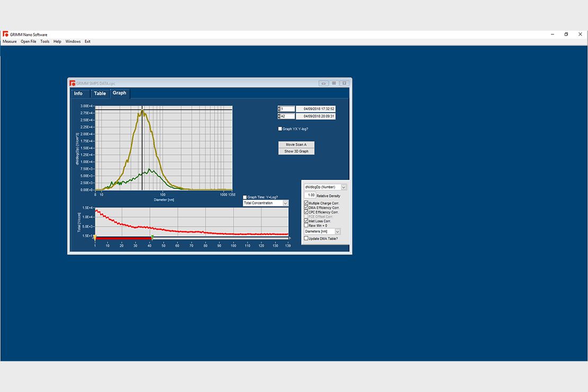Viewport: 588px width, 392px height.
Task: Expand the dN/dlogDp (Number) dropdown
Action: (344, 187)
